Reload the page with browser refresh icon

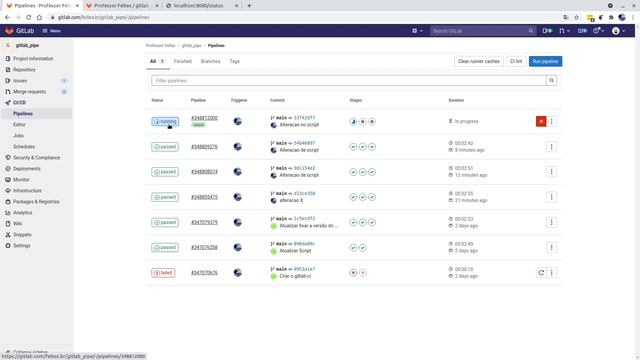point(29,17)
